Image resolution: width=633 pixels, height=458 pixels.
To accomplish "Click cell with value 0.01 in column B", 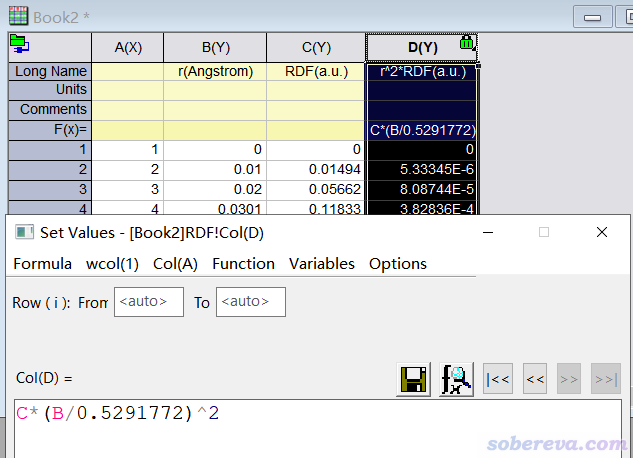I will pyautogui.click(x=215, y=169).
